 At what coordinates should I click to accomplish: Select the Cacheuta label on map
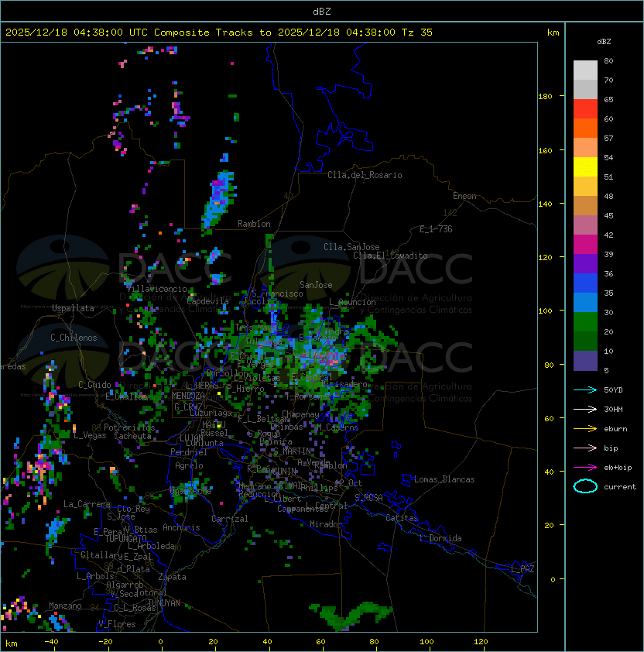click(x=132, y=436)
